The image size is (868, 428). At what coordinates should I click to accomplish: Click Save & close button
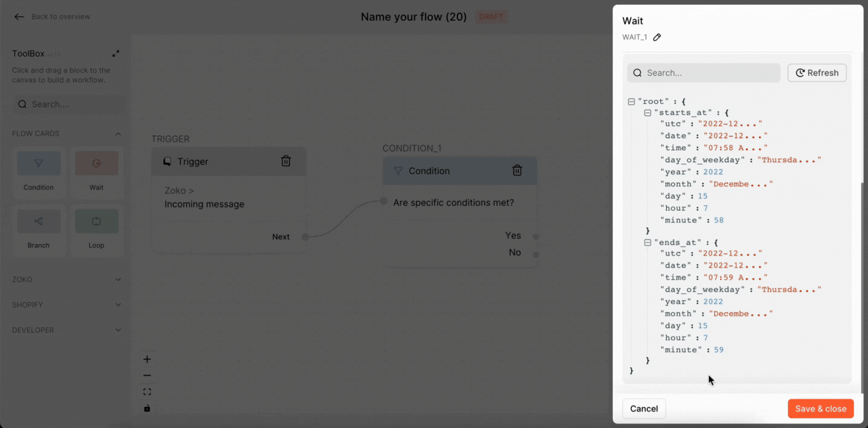(821, 409)
